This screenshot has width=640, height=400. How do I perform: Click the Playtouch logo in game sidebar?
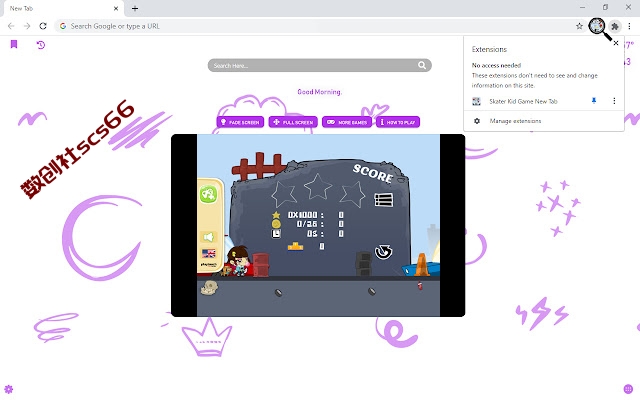click(x=209, y=265)
